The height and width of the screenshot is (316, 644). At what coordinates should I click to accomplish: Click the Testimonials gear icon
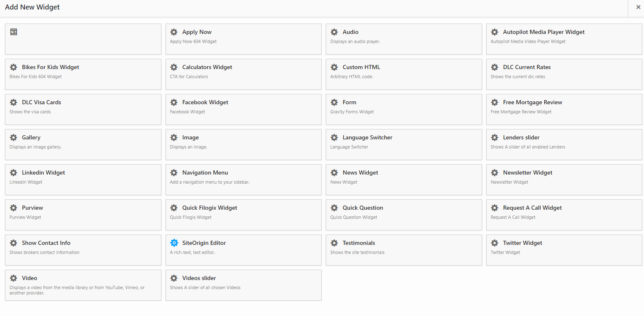(334, 243)
